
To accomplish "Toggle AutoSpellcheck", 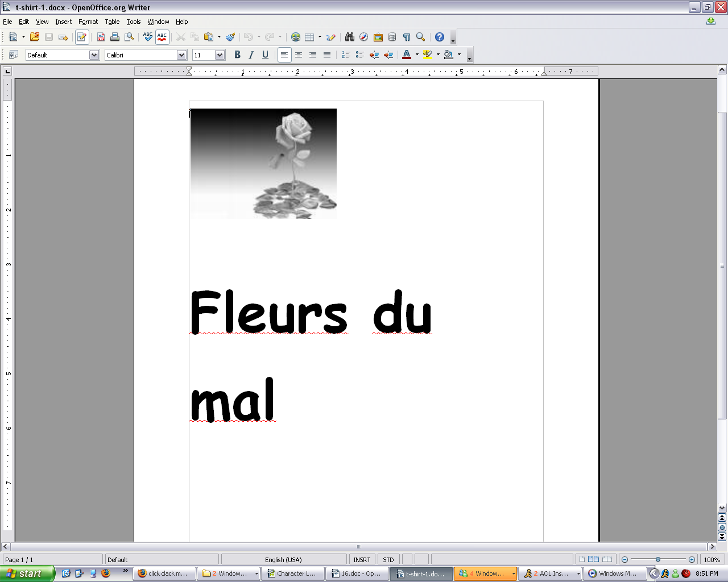I will tap(162, 37).
